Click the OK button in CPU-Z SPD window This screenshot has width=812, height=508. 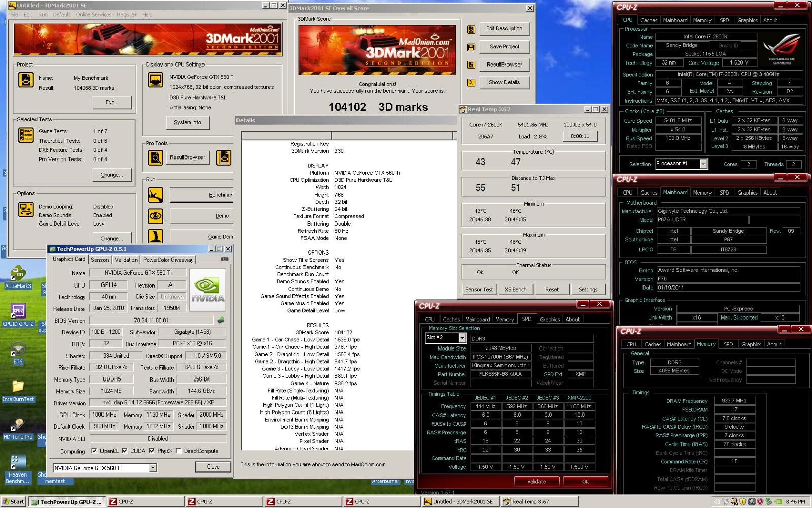(x=585, y=481)
